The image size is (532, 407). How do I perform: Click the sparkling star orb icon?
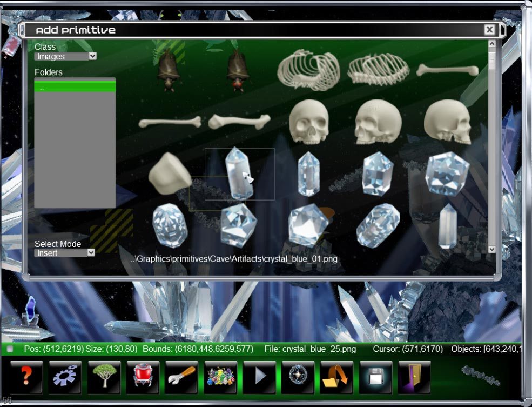[x=298, y=377]
